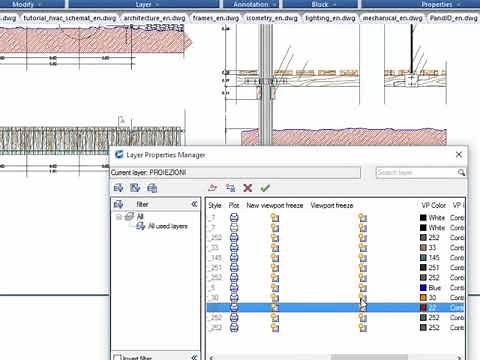Screen dimensions: 480x360
Task: Toggle the Plot printer icon in the 33 row
Action: [x=234, y=248]
